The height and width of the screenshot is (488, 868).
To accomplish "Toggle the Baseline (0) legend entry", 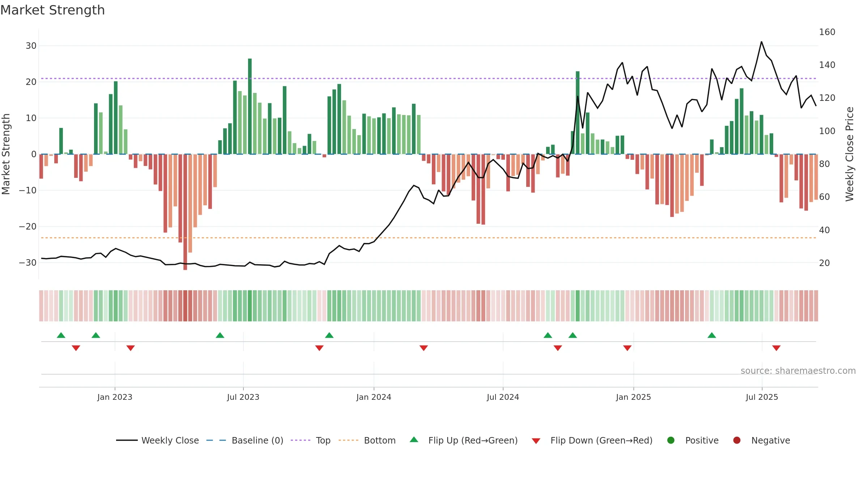I will coord(245,440).
